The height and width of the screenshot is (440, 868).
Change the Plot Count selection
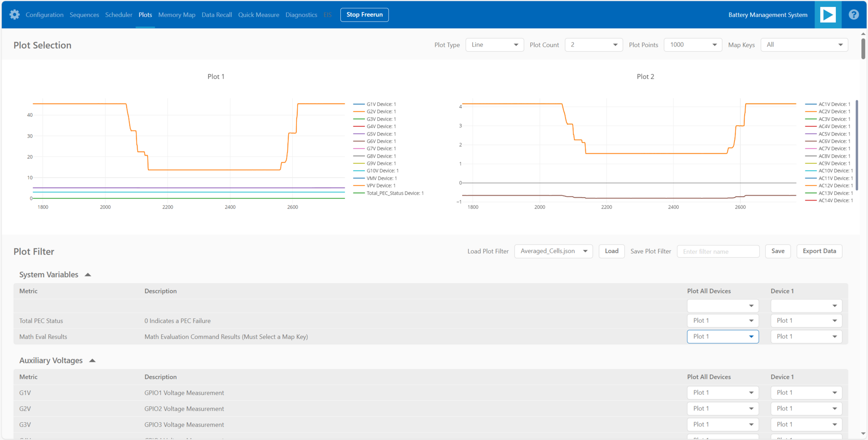point(593,44)
